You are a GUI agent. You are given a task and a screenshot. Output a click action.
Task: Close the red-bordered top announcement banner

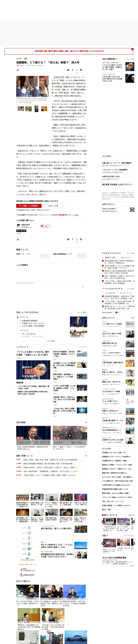coord(132,49)
